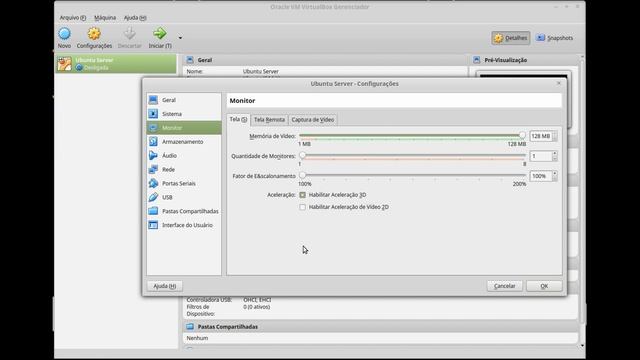The width and height of the screenshot is (640, 360).
Task: Expand the Iniciar dropdown arrow
Action: [180, 38]
